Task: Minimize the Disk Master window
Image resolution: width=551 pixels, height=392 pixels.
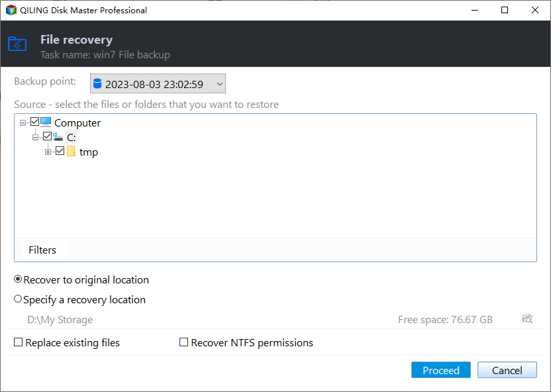Action: pos(475,10)
